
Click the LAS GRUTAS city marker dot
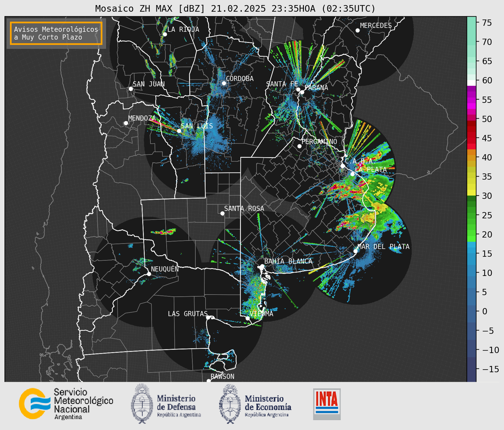pyautogui.click(x=208, y=318)
